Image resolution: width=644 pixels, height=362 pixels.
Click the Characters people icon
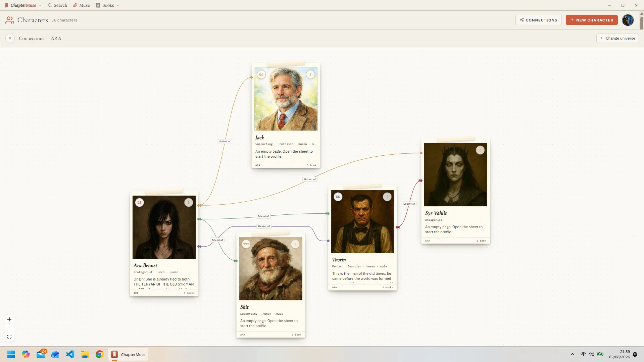tap(10, 20)
